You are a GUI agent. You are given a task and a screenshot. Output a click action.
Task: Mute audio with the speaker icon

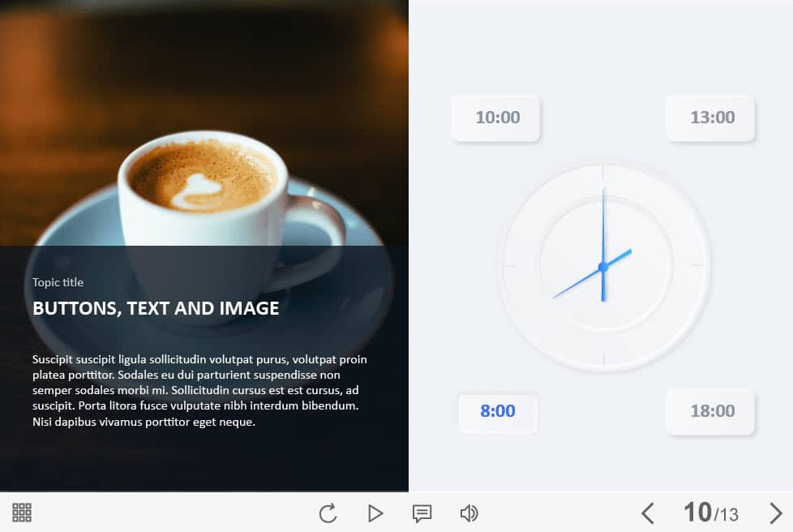pos(469,513)
